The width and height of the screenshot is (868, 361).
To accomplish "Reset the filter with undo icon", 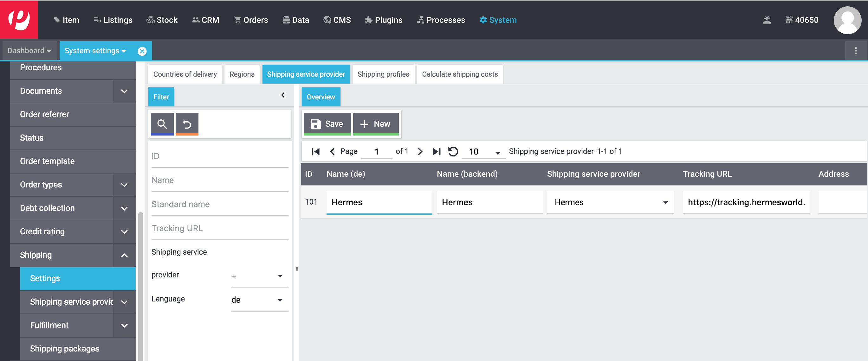I will [187, 124].
